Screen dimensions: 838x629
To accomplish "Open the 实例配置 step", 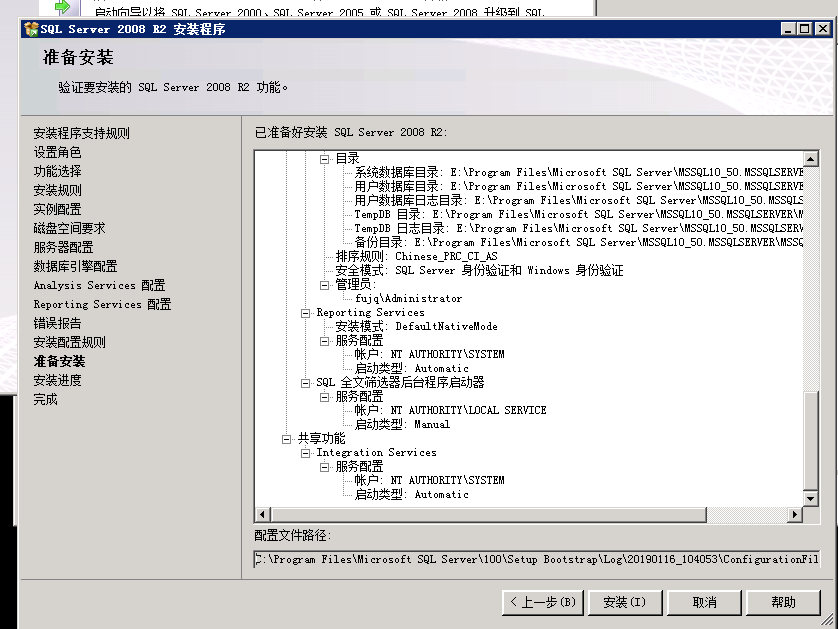I will pos(57,209).
